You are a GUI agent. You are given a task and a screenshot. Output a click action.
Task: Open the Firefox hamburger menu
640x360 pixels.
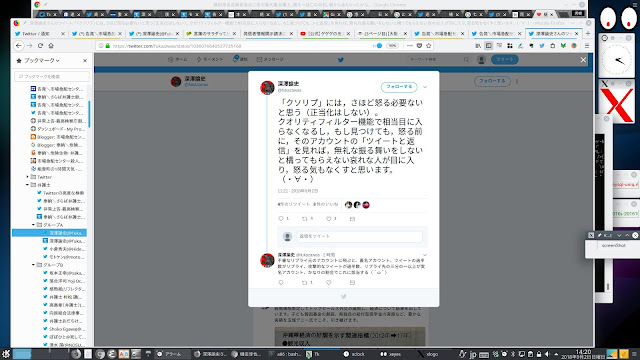click(587, 46)
